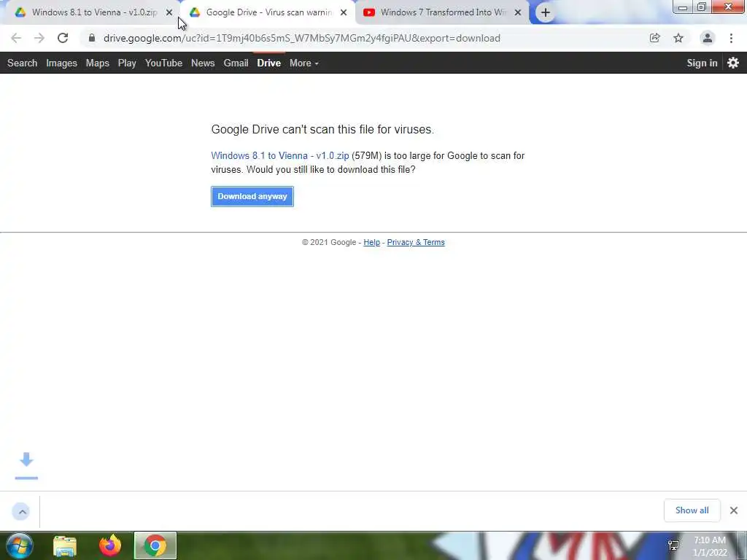Click the share page icon
This screenshot has width=747, height=560.
click(654, 38)
